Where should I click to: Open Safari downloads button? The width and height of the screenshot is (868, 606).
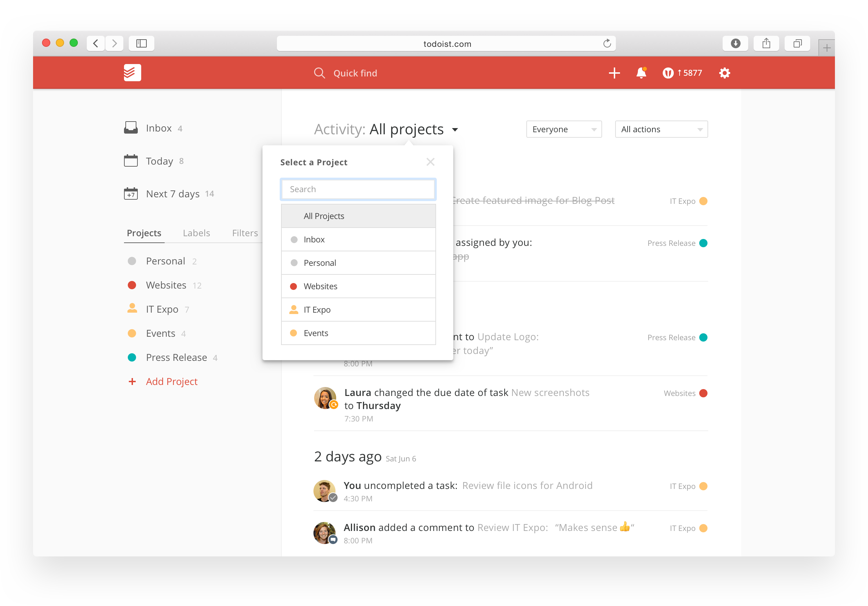(735, 43)
